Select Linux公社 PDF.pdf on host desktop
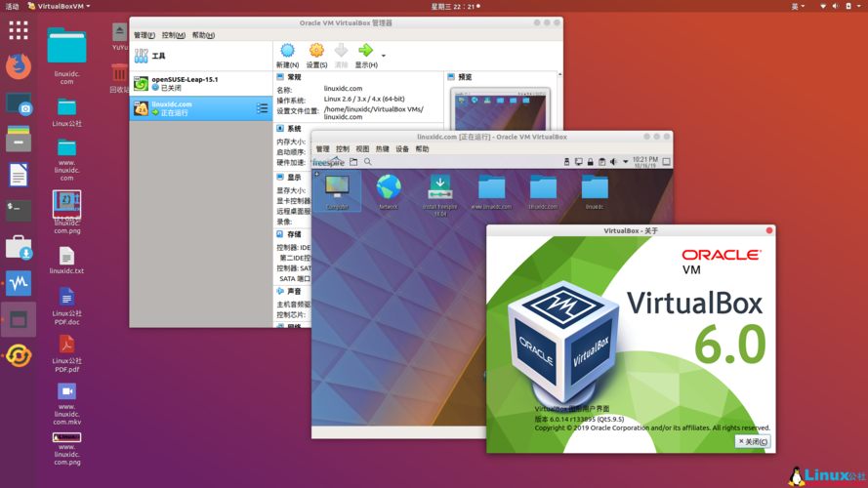The width and height of the screenshot is (868, 488). 66,354
